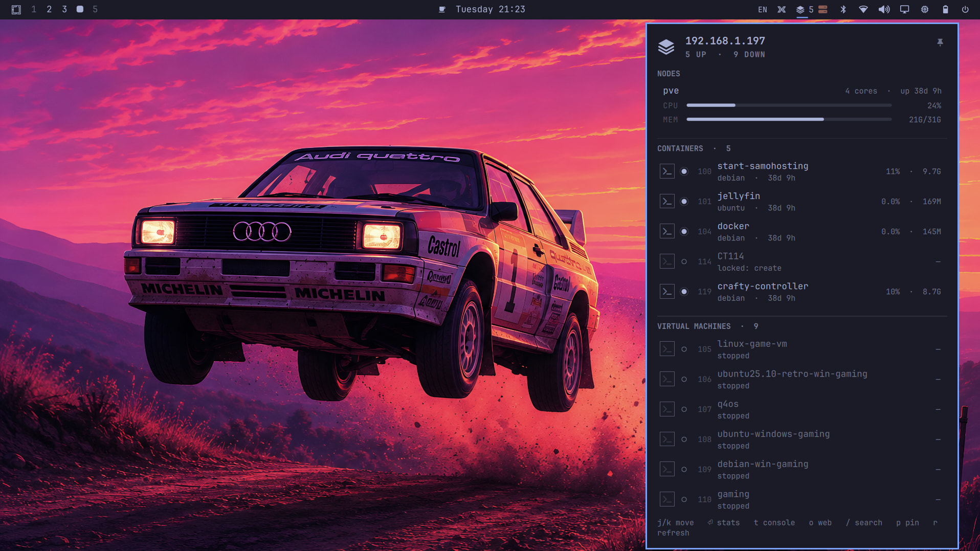Select the 'crafty-controller' container name
This screenshot has height=551, width=980.
(x=763, y=286)
